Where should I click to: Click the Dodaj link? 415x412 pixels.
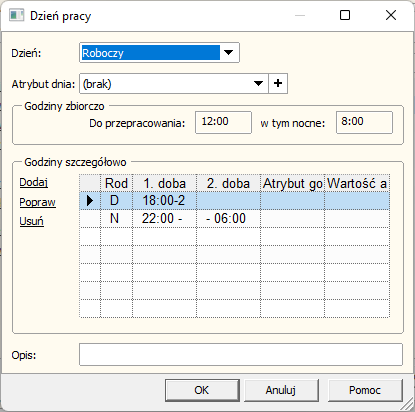click(34, 182)
